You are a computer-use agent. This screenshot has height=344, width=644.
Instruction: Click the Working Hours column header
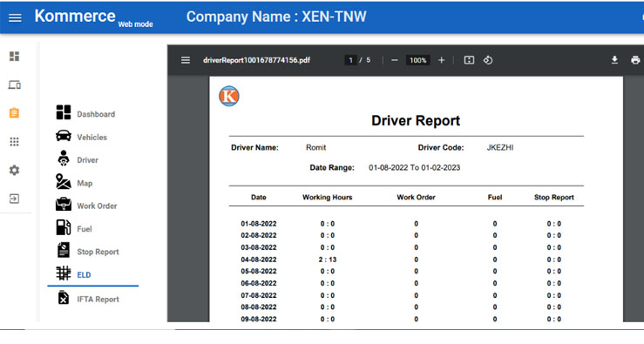(328, 197)
